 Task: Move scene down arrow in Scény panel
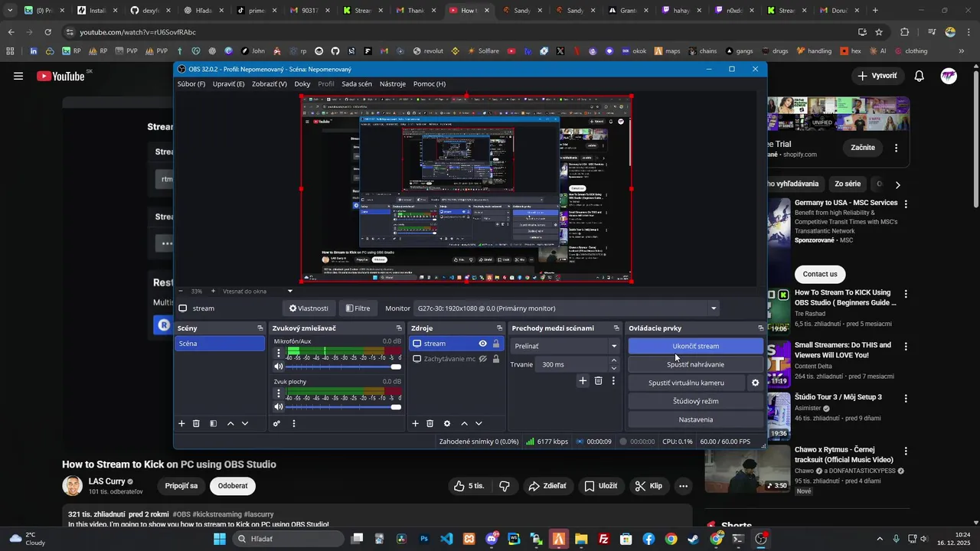point(245,423)
